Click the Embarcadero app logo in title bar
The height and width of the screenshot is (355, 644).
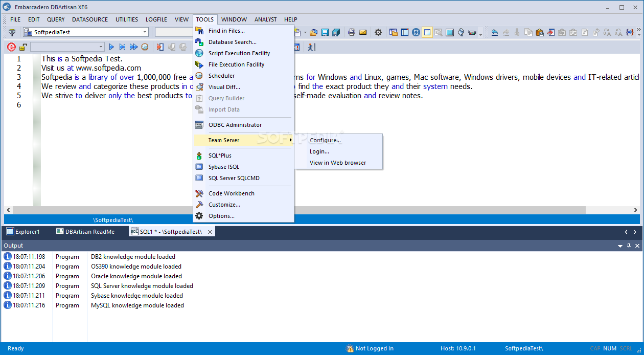pyautogui.click(x=7, y=7)
